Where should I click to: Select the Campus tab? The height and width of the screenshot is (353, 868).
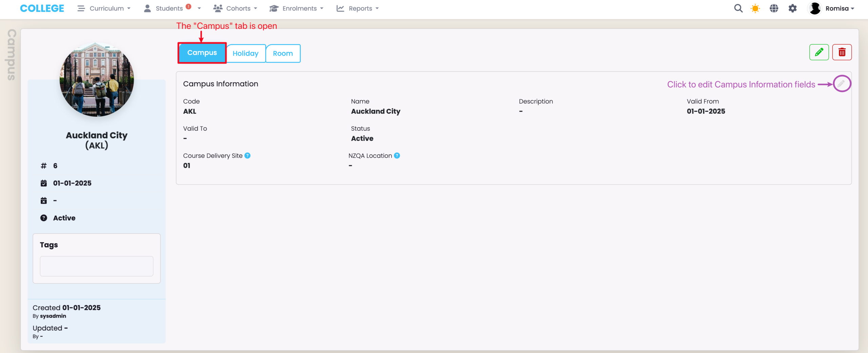point(202,53)
